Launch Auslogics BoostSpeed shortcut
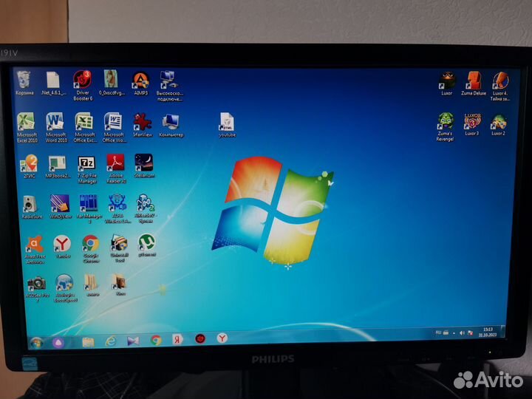532x399 pixels. 65,288
